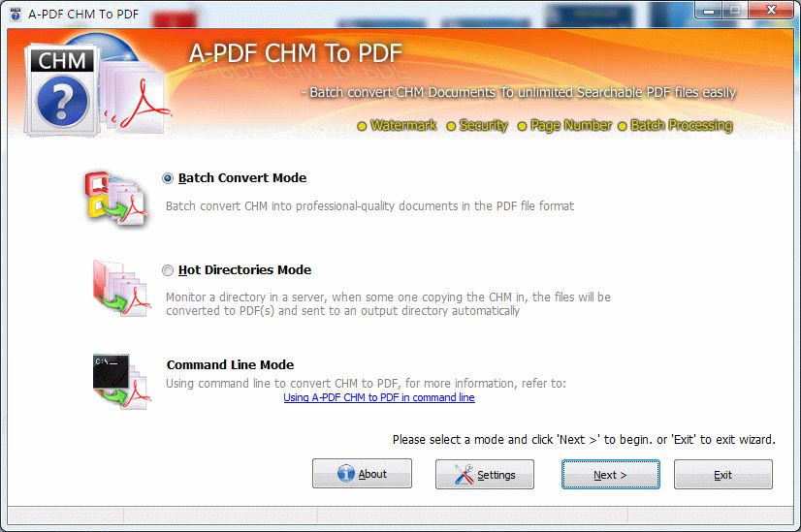Choose the Hot Directories Mode radio button

(x=169, y=270)
